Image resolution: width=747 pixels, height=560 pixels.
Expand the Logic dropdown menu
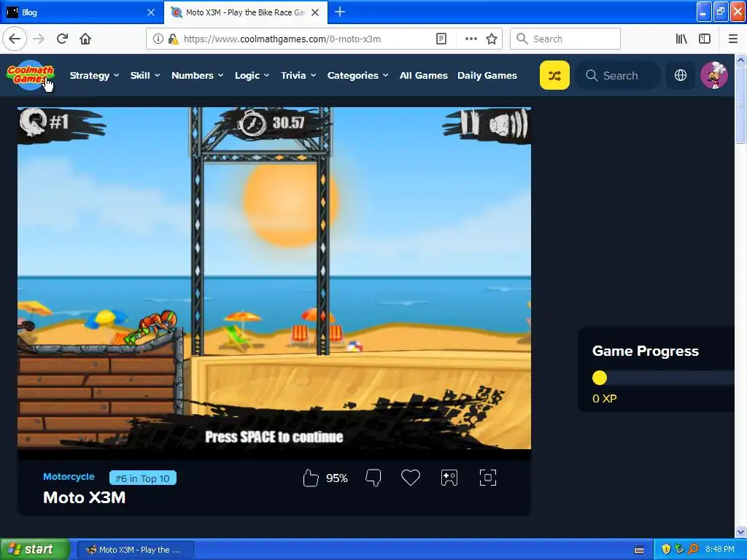point(252,75)
